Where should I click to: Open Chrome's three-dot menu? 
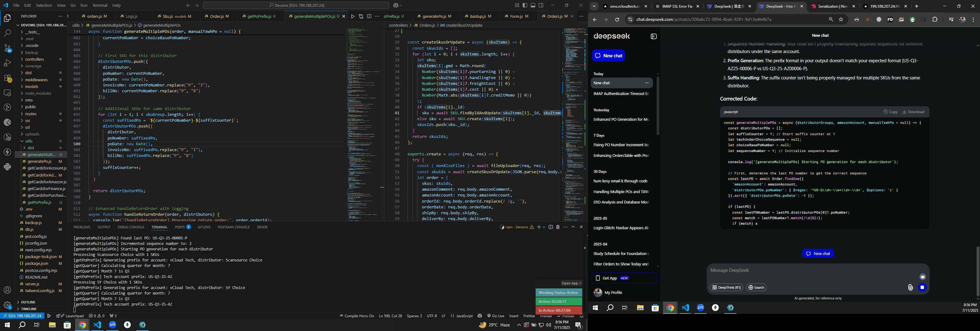pyautogui.click(x=973, y=19)
